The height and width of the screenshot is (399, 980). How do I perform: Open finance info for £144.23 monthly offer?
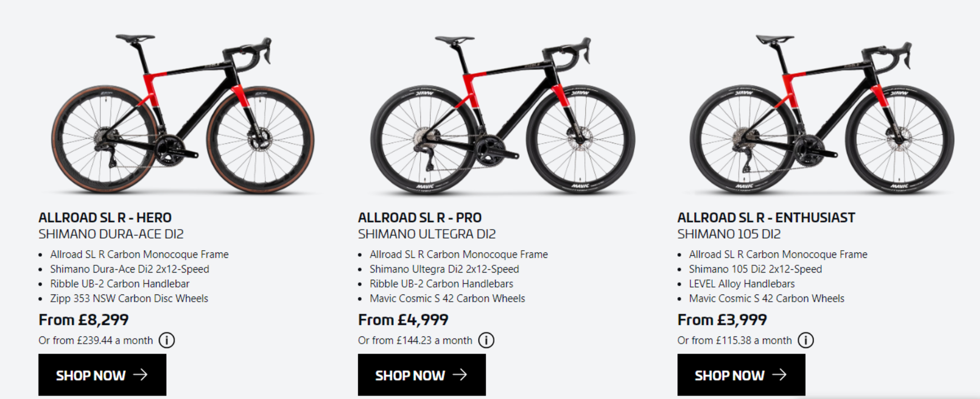pos(486,340)
